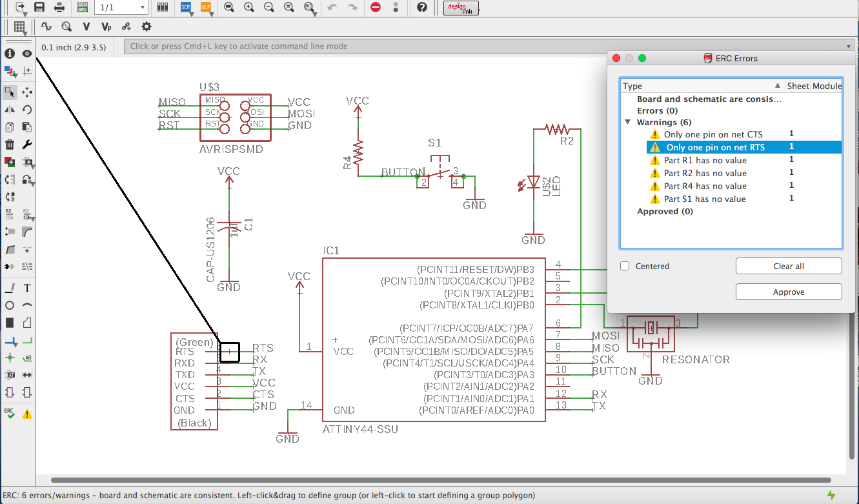This screenshot has height=504, width=859.
Task: Open the Info tool
Action: click(10, 54)
